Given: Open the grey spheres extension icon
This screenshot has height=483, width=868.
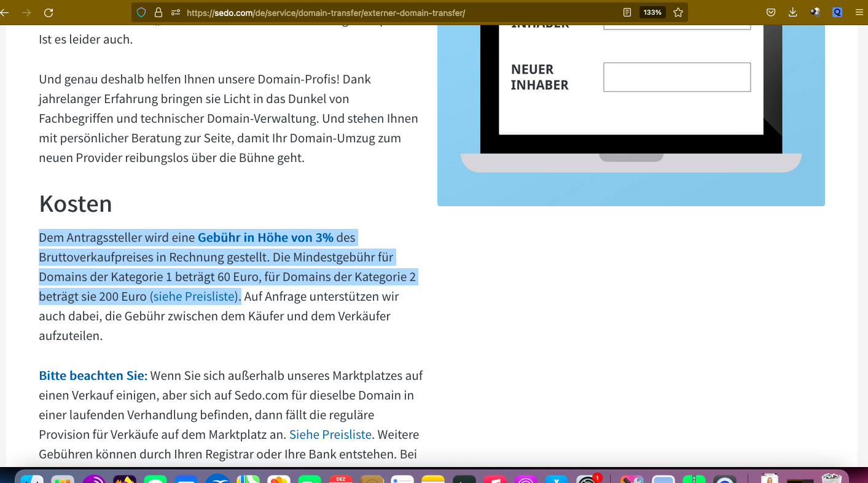Looking at the screenshot, I should pyautogui.click(x=815, y=12).
